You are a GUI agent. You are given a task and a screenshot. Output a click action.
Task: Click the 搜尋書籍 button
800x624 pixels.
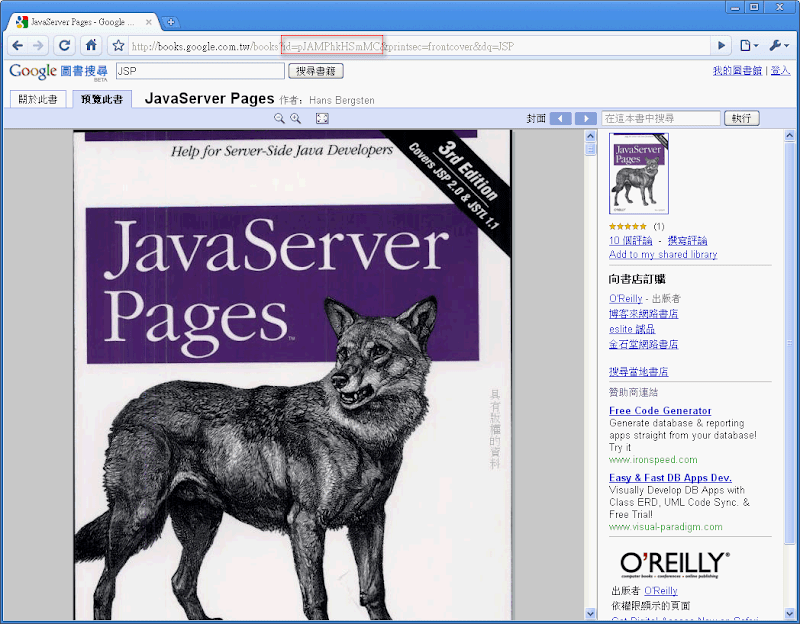point(316,71)
